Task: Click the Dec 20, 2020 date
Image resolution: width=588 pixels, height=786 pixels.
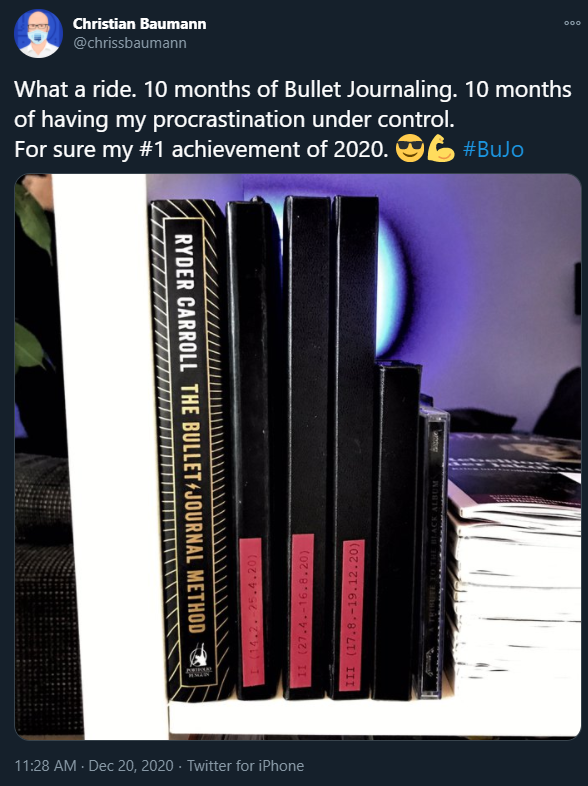Action: (x=131, y=765)
